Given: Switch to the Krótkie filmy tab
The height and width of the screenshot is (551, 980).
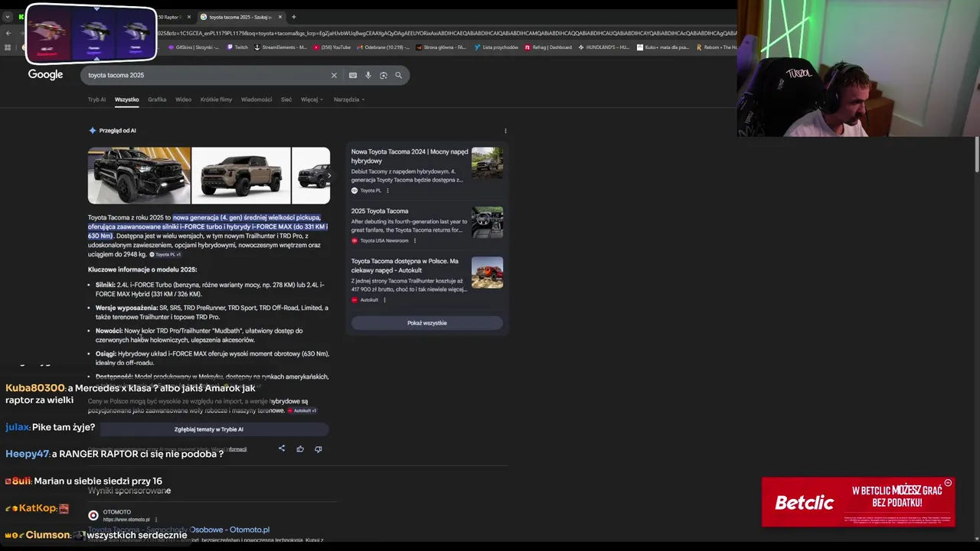Looking at the screenshot, I should point(216,99).
